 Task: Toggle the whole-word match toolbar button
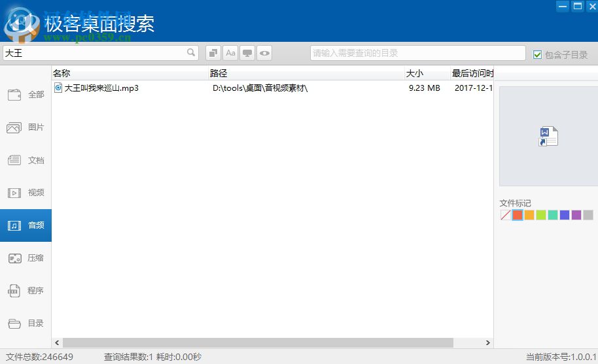[213, 53]
